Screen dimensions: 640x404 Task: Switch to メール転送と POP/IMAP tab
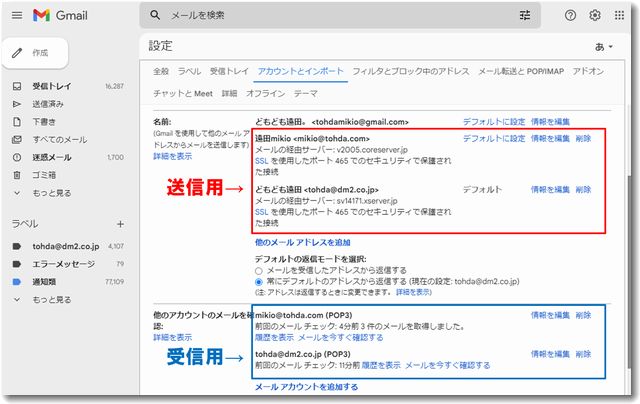tap(521, 71)
